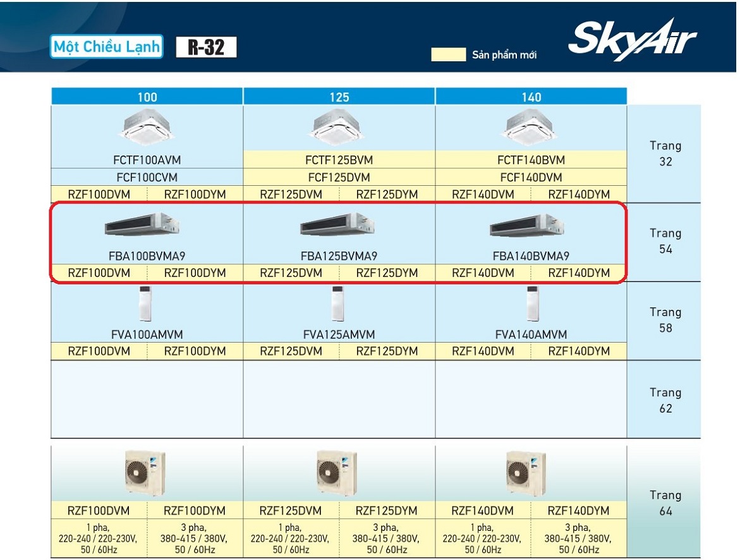740x560 pixels.
Task: Select RZF125DYM below FVA125AMVM
Action: tap(387, 351)
